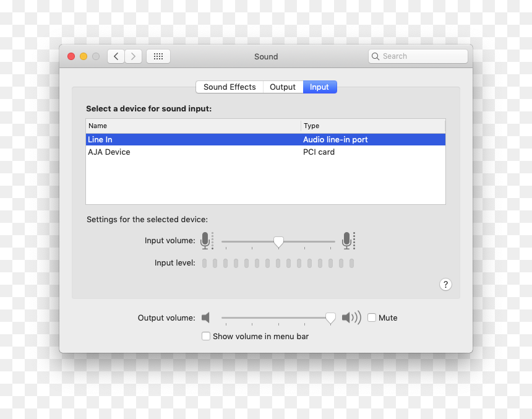
Task: Close the Sound window
Action: (x=71, y=56)
